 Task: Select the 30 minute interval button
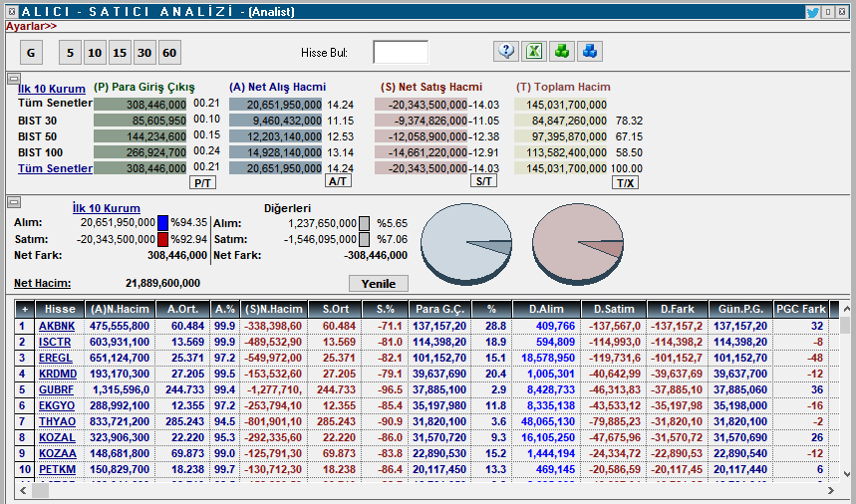coord(144,53)
